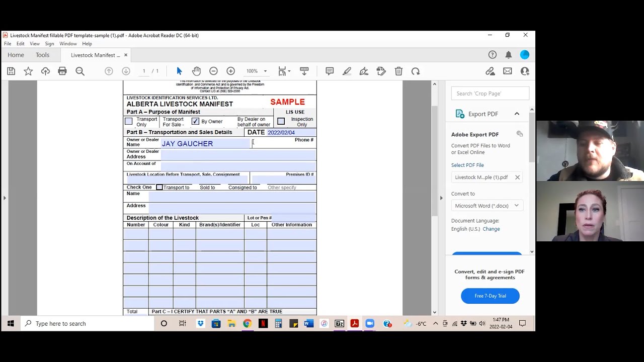This screenshot has height=362, width=644.
Task: Activate the selection arrow tool
Action: [x=179, y=71]
